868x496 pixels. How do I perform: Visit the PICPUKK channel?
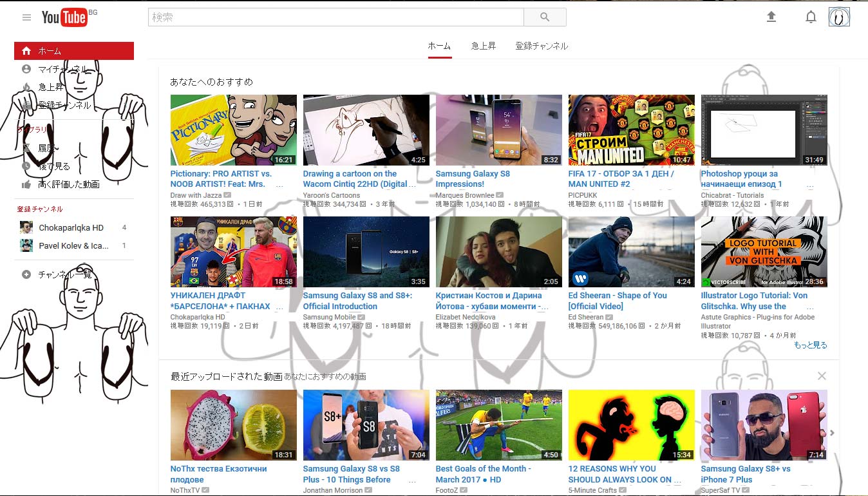(583, 195)
